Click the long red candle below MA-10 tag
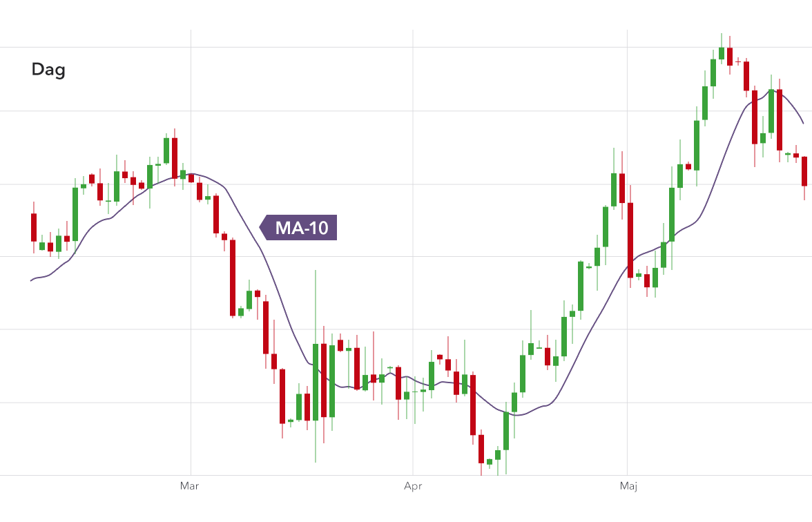Viewport: 812px width, 522px height. point(233,278)
